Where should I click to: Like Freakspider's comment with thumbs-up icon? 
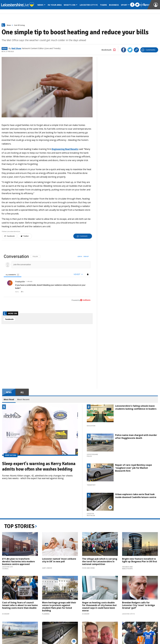point(22,292)
